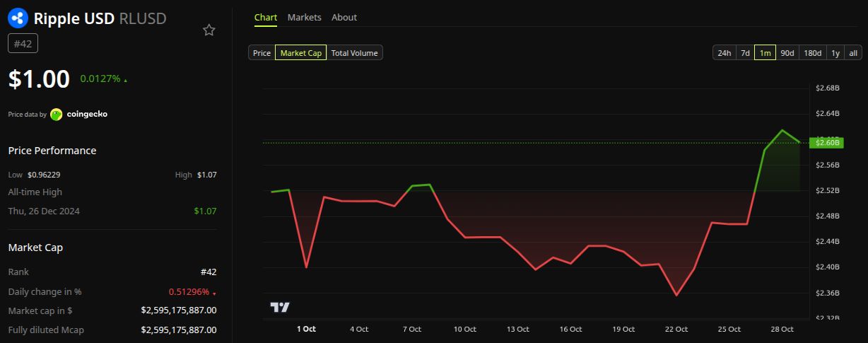Click the 7 Oct x-axis date label
The image size is (868, 343).
pyautogui.click(x=411, y=329)
